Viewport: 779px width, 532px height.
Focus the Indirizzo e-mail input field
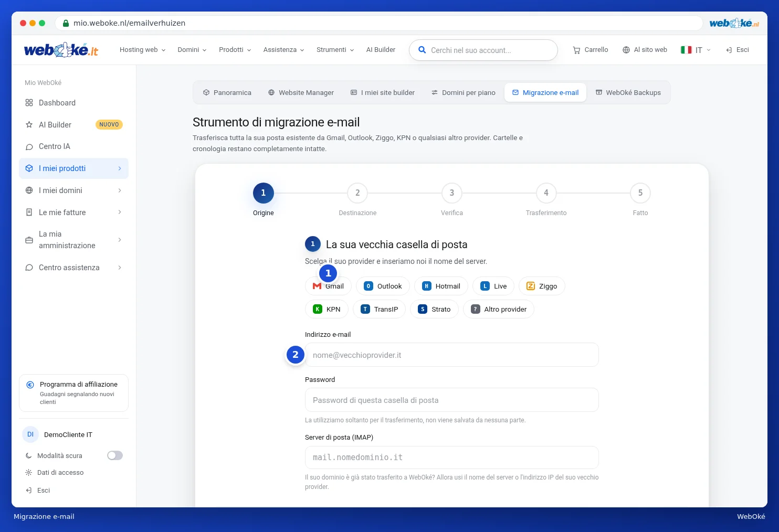[452, 355]
